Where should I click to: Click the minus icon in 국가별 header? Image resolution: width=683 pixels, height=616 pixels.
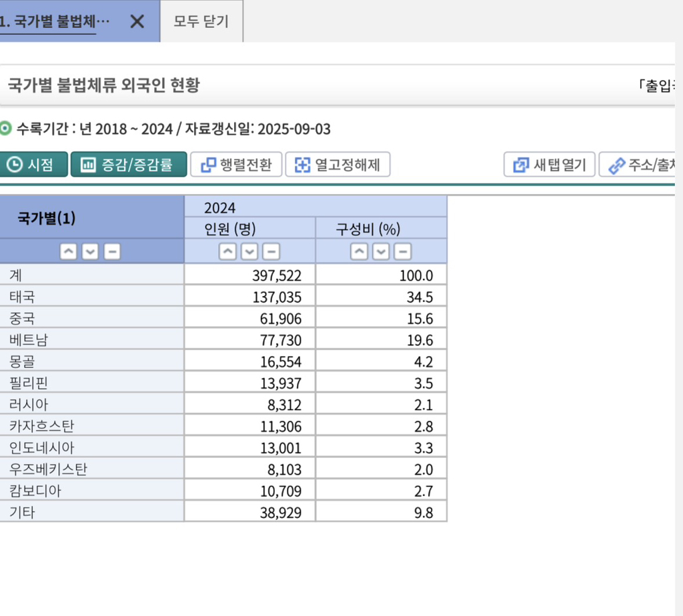coord(112,251)
